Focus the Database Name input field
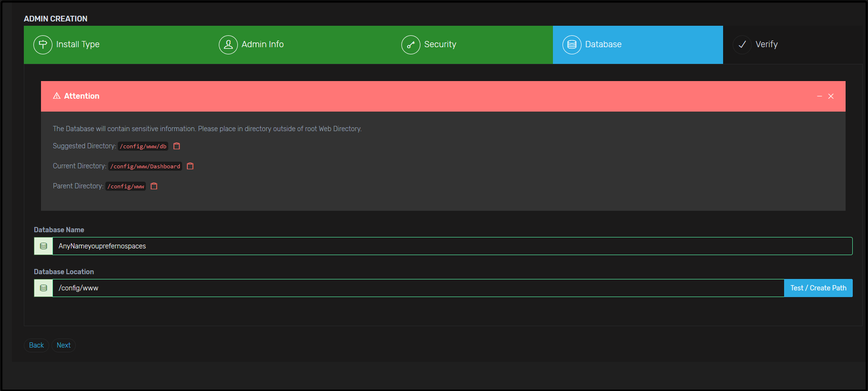Viewport: 868px width, 391px height. coord(452,246)
